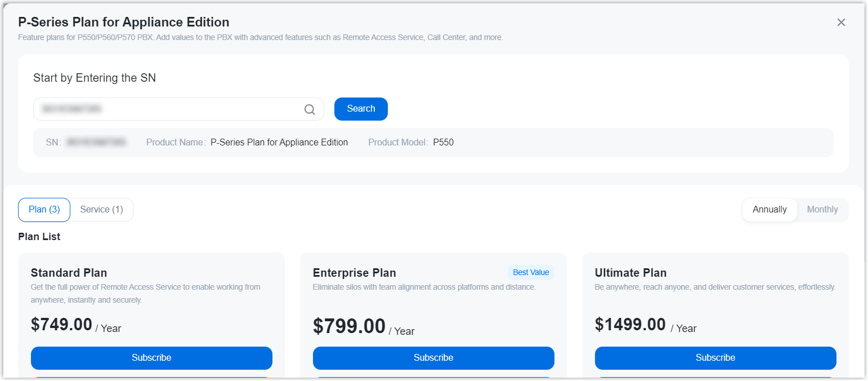Click the Ultimate Plan heading
The image size is (868, 381).
point(630,273)
